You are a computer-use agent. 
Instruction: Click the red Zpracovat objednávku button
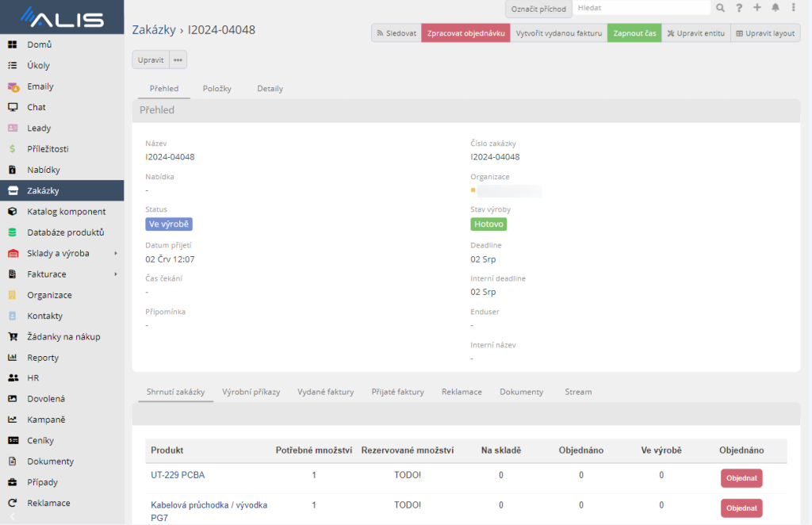point(465,33)
